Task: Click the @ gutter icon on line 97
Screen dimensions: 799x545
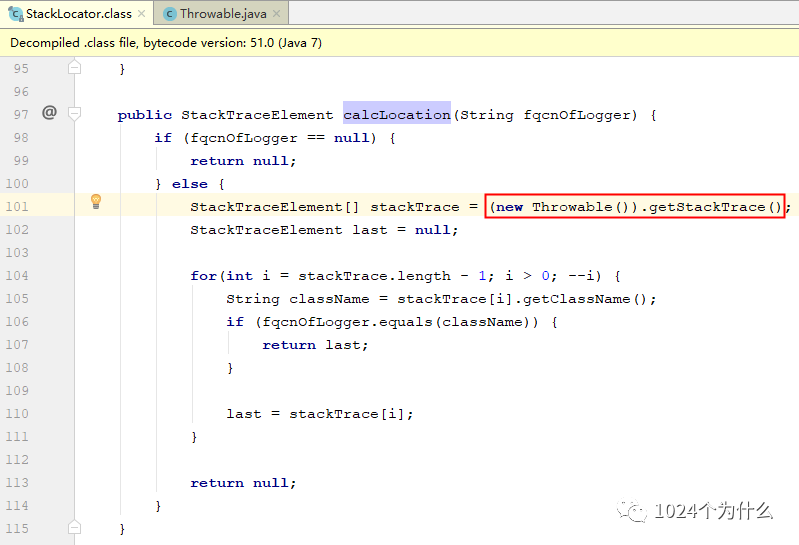Action: click(49, 112)
